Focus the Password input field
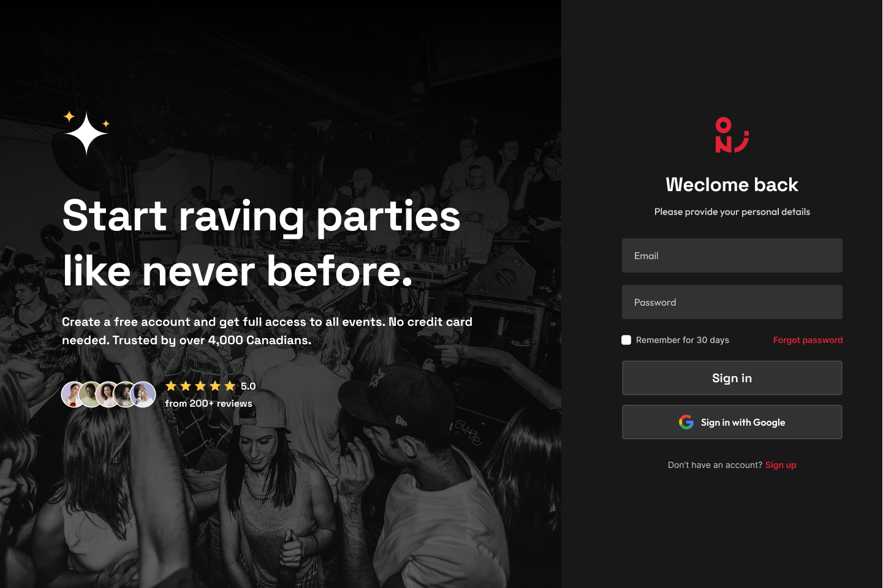This screenshot has height=588, width=883. [x=732, y=302]
